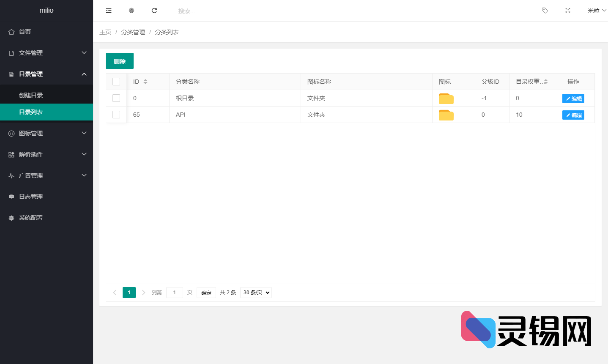Toggle fullscreen mode icon
This screenshot has width=608, height=364.
tap(568, 11)
